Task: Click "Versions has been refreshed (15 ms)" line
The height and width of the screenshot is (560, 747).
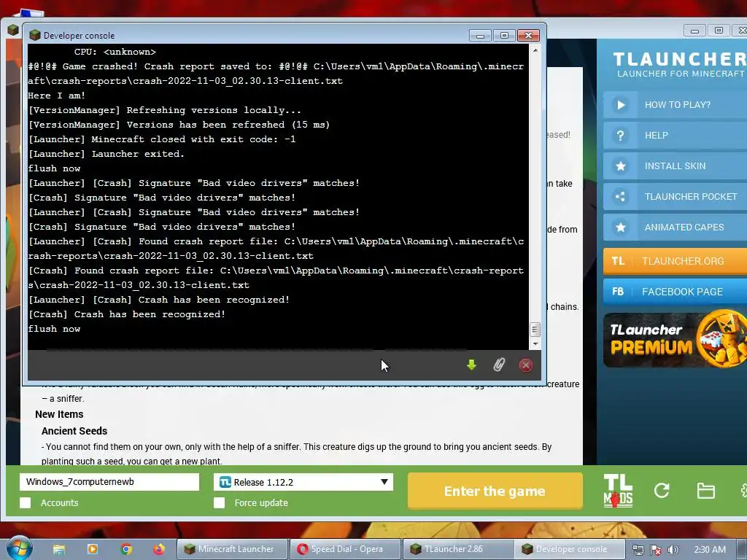Action: point(179,125)
